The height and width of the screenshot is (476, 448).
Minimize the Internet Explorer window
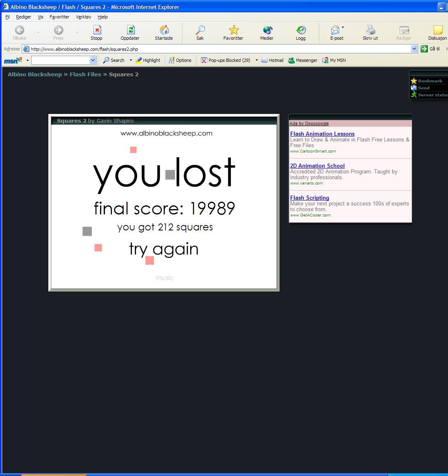441,7
